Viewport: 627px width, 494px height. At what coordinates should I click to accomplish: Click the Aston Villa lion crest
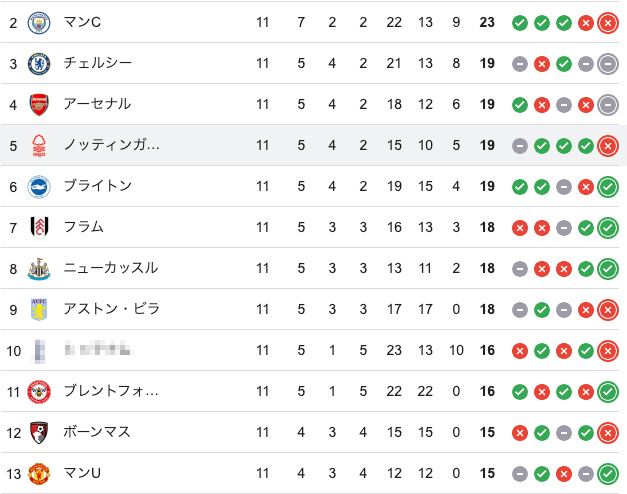[39, 310]
